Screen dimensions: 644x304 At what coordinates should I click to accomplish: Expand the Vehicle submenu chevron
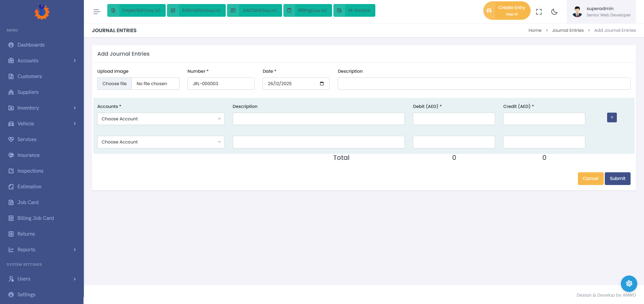coord(75,124)
